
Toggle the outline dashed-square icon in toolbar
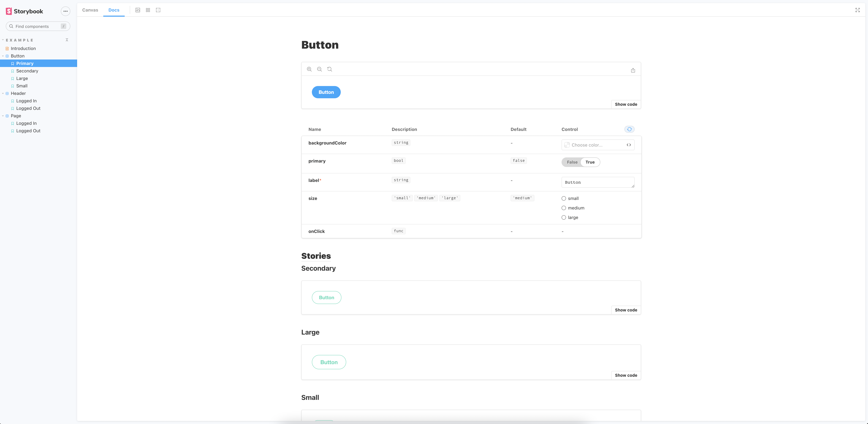(x=158, y=10)
